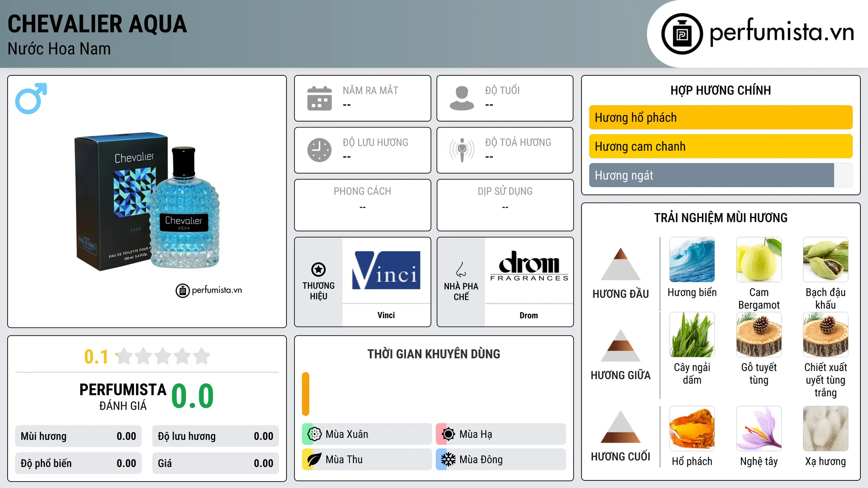
Task: Click the clock icon for Độ lưu hương
Action: pos(320,150)
